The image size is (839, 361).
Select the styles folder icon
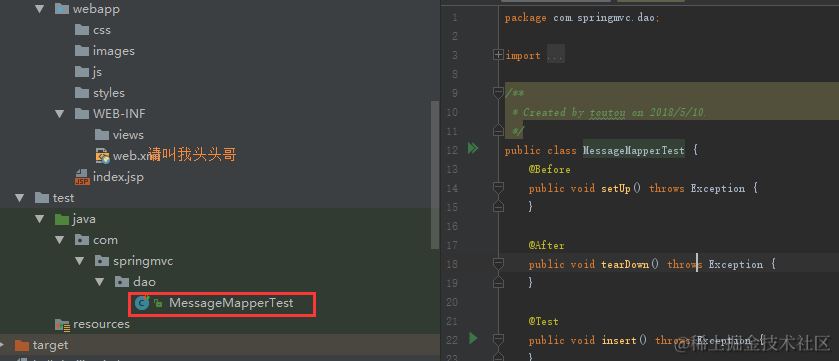(x=82, y=93)
